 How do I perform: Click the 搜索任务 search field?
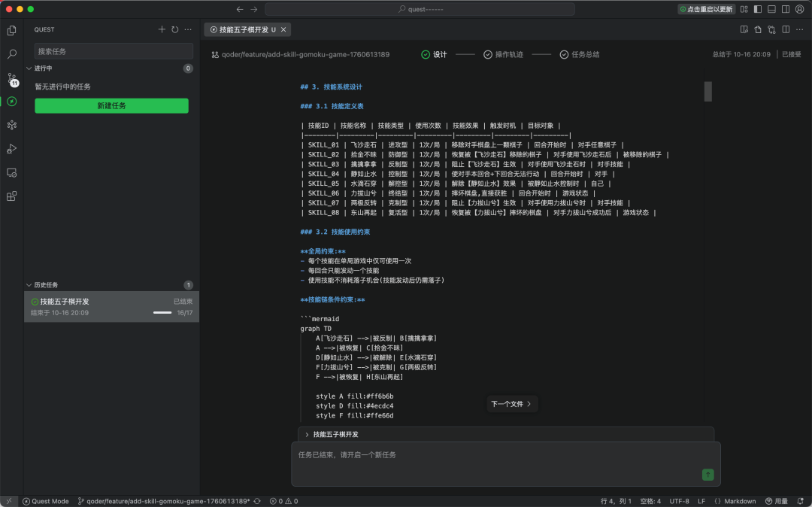113,51
